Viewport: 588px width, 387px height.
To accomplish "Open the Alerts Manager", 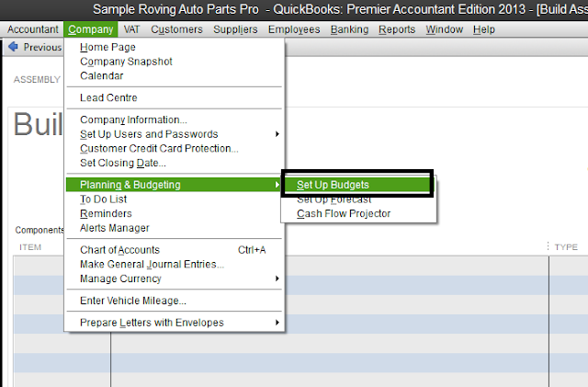I will [115, 228].
